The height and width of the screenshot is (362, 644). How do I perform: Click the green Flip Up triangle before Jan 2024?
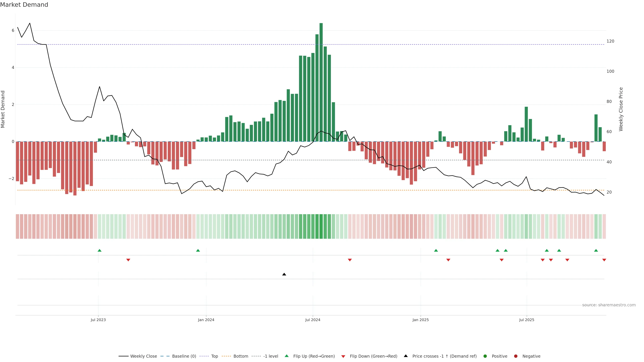pos(198,250)
